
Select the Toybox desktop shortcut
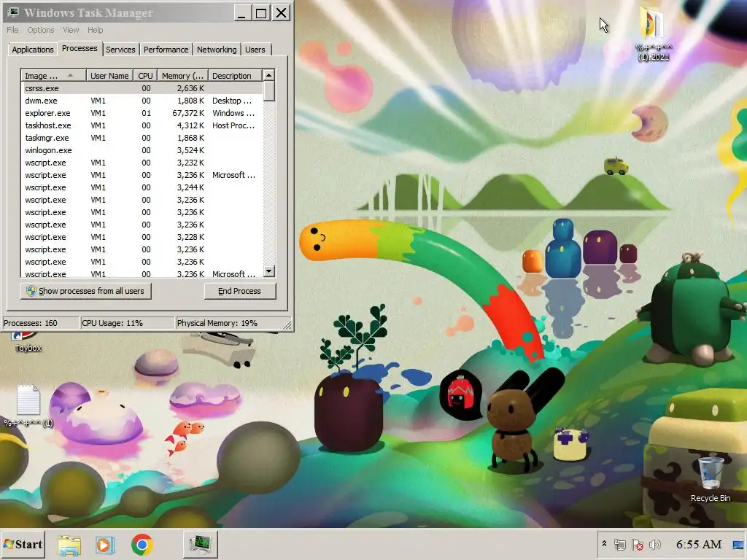pos(28,342)
